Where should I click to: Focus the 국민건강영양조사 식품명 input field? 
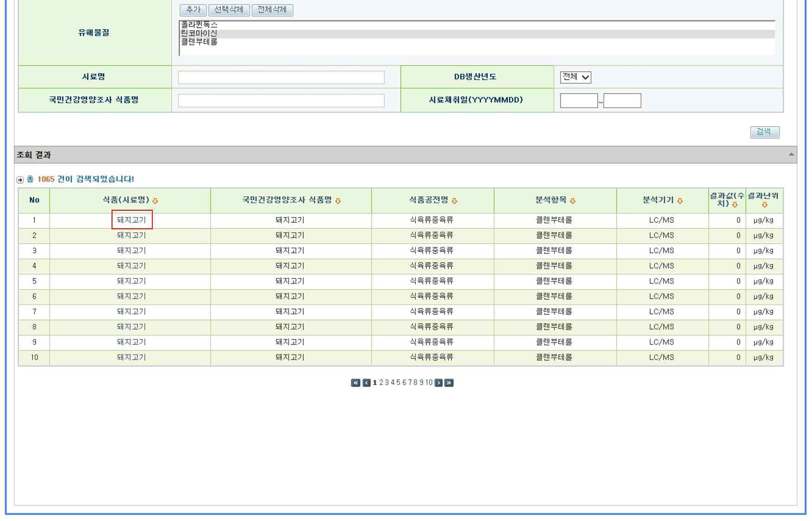point(281,100)
